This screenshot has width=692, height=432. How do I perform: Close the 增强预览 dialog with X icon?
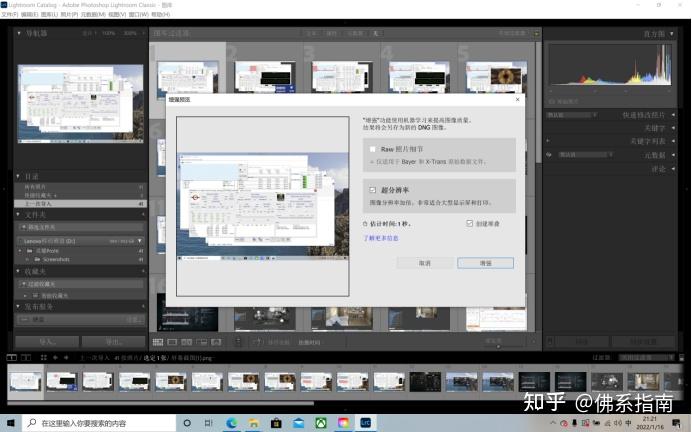(517, 99)
